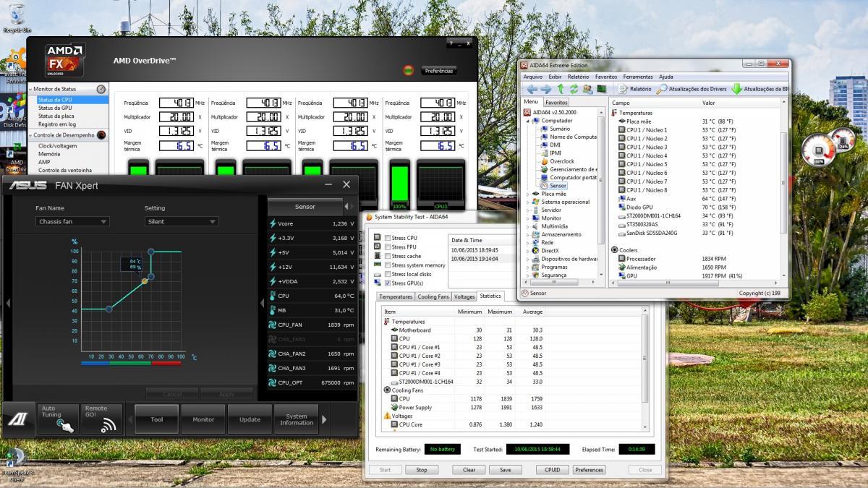Screen dimensions: 868x488
Task: Enable Stress FPU checkbox
Action: coord(388,247)
